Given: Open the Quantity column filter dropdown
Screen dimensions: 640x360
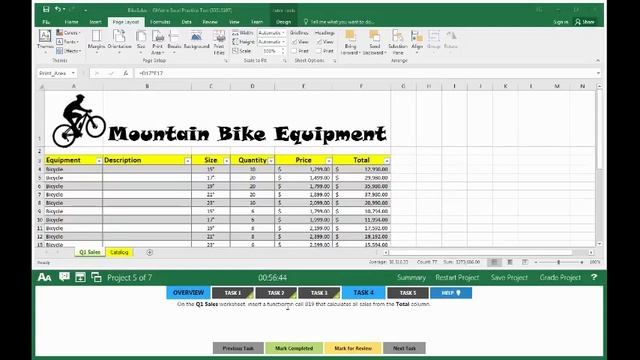Looking at the screenshot, I should coord(271,161).
